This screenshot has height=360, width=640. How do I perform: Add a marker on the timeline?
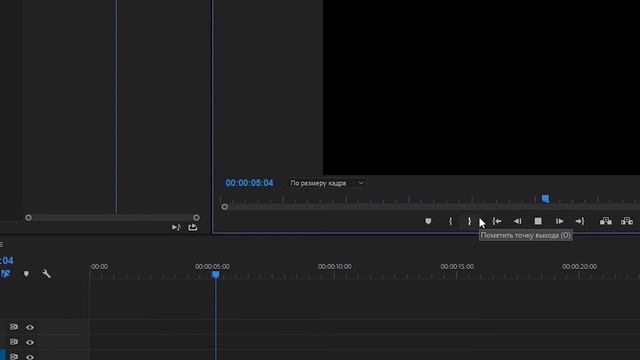point(26,274)
